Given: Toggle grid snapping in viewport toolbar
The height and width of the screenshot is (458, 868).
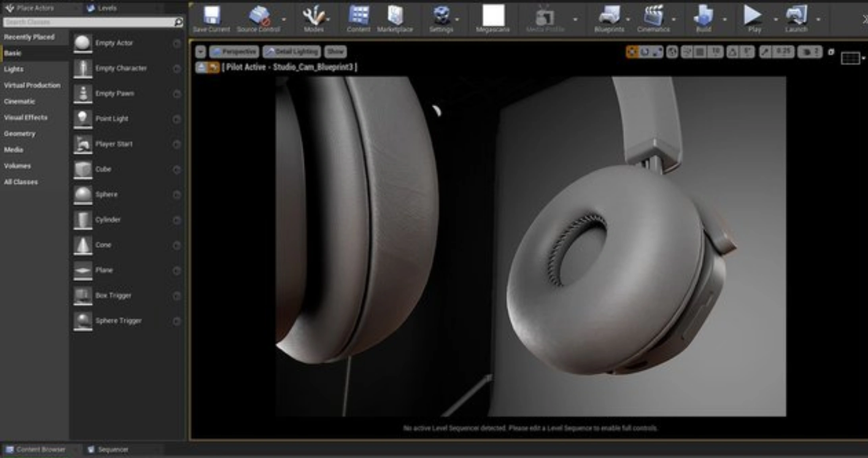Looking at the screenshot, I should point(701,52).
